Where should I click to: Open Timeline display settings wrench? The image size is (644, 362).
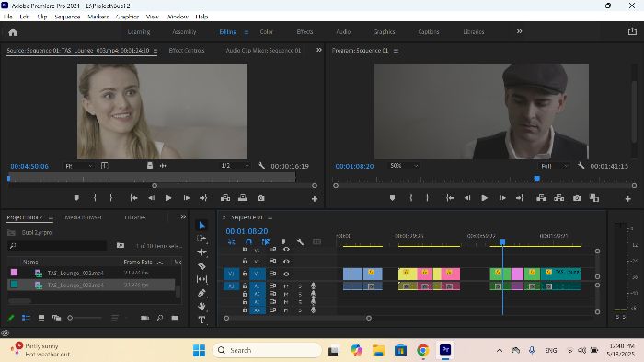coord(300,242)
